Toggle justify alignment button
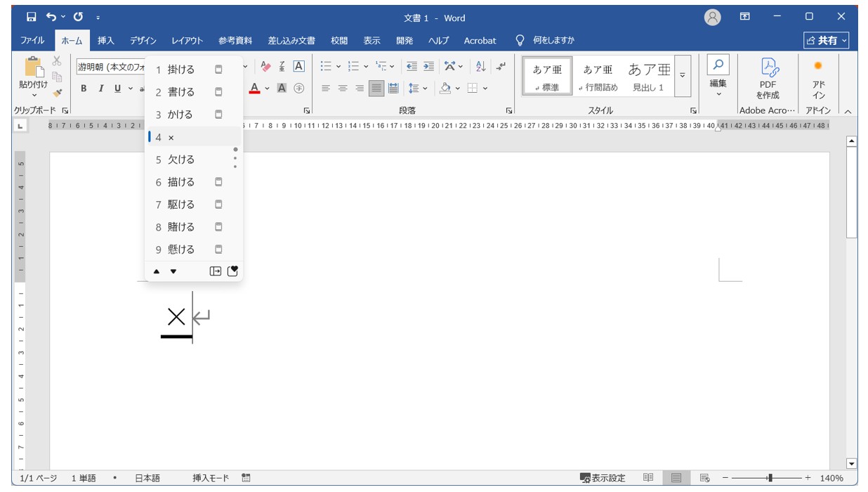 pyautogui.click(x=376, y=88)
